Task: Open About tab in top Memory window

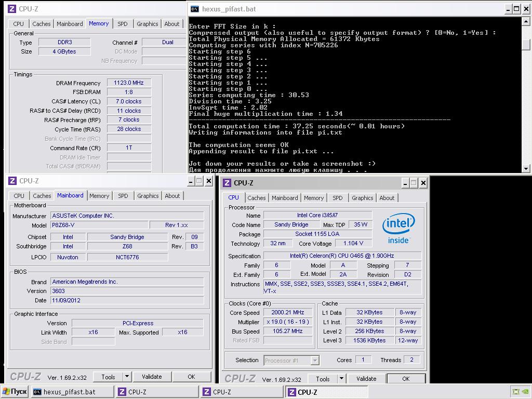Action: tap(171, 24)
